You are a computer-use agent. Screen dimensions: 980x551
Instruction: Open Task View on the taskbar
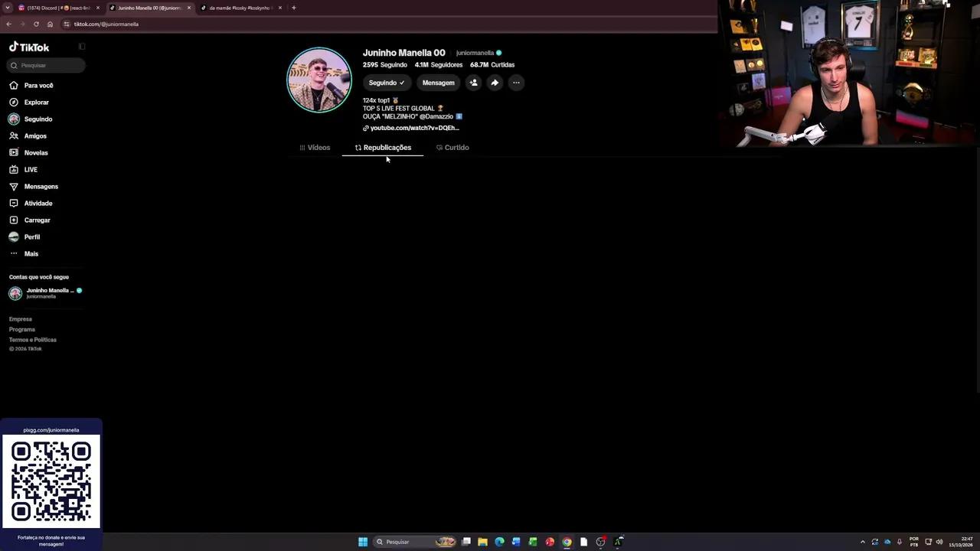(465, 542)
